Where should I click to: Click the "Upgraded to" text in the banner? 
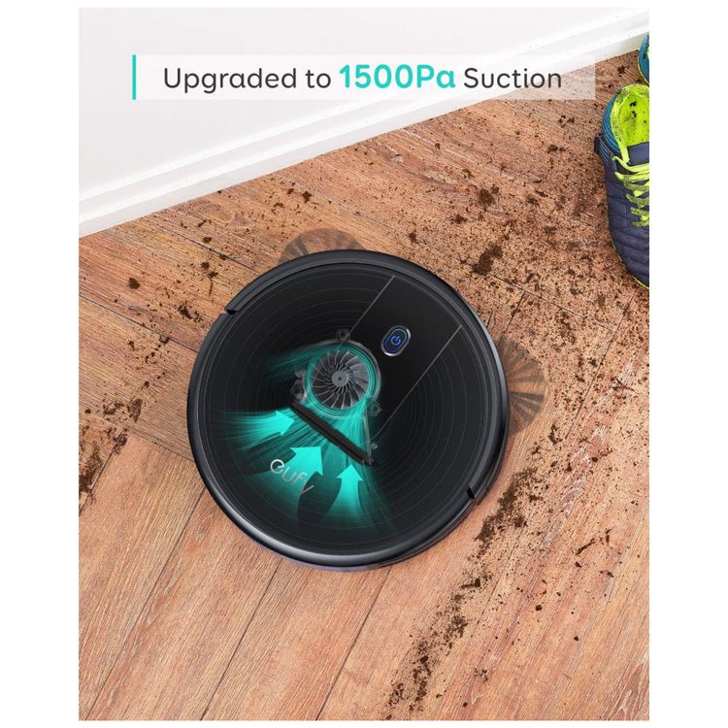(x=247, y=79)
